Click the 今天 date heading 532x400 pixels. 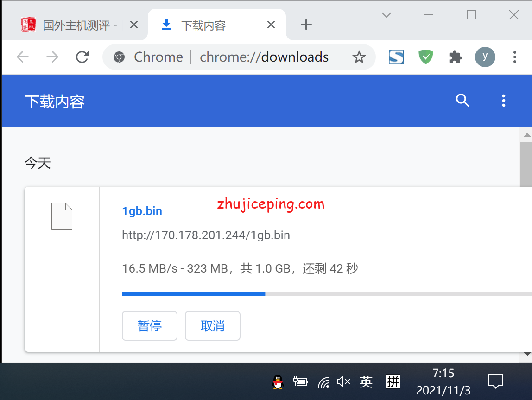coord(38,163)
